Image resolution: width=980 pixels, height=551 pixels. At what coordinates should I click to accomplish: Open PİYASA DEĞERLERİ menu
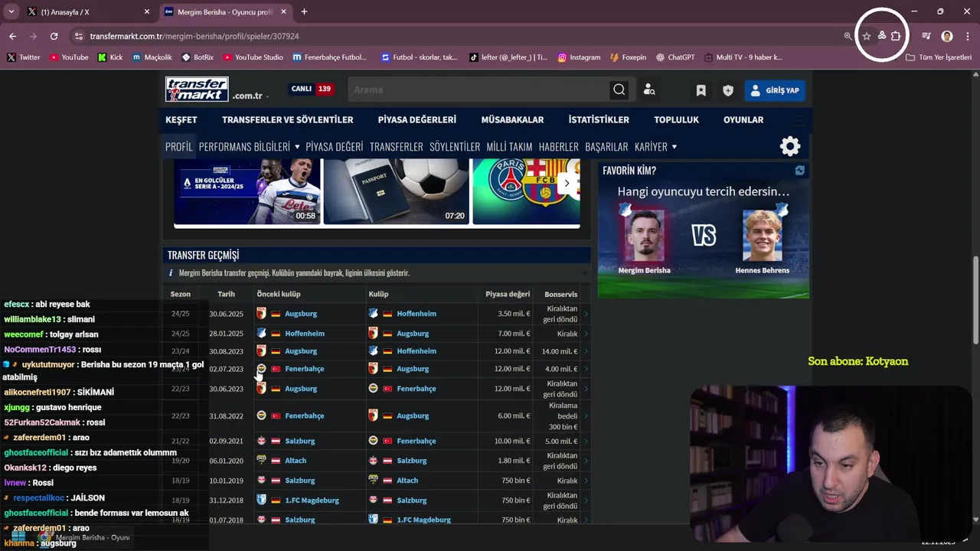coord(416,119)
